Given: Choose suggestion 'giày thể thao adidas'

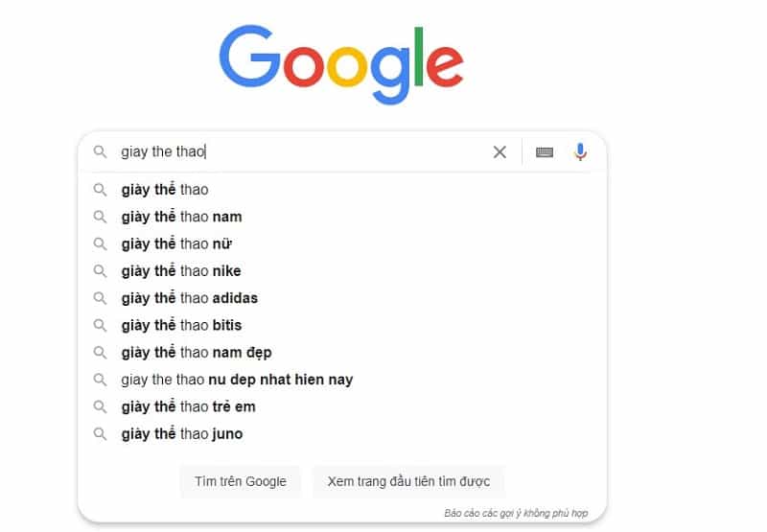Looking at the screenshot, I should pyautogui.click(x=190, y=298).
